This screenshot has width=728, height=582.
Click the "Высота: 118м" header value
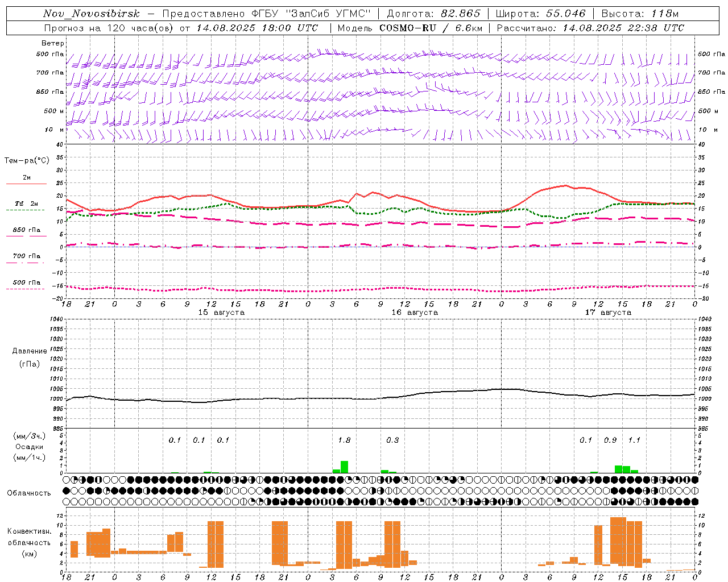(640, 14)
